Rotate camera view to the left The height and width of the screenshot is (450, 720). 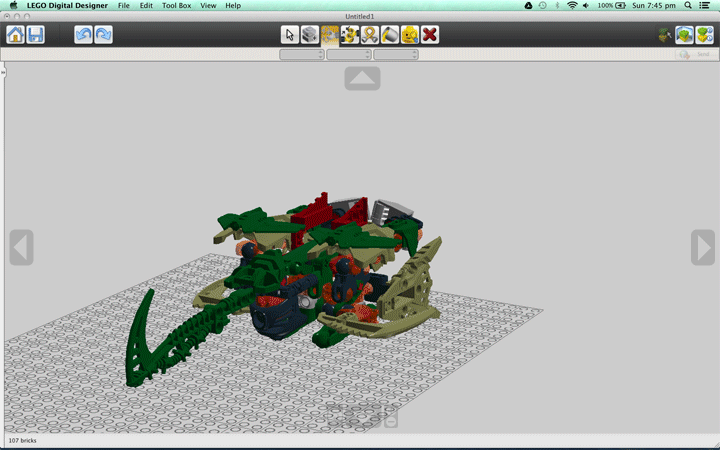[x=21, y=247]
